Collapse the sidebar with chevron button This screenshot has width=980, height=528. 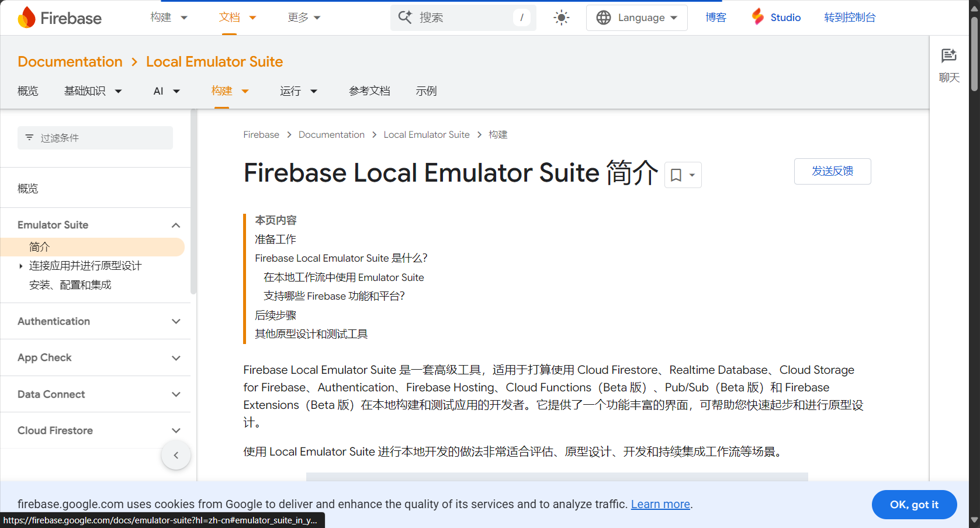pos(176,455)
